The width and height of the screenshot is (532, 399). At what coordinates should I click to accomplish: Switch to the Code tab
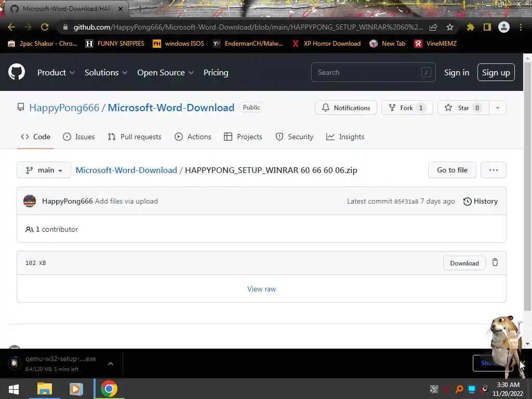click(x=35, y=137)
